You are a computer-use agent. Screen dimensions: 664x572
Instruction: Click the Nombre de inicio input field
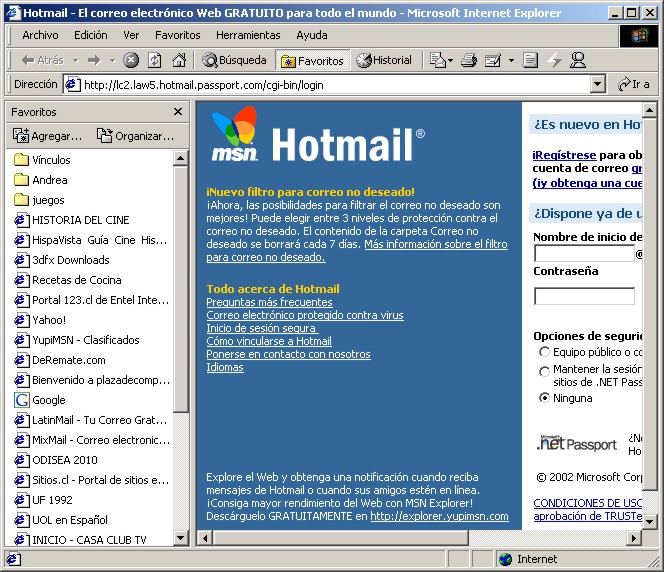click(584, 254)
